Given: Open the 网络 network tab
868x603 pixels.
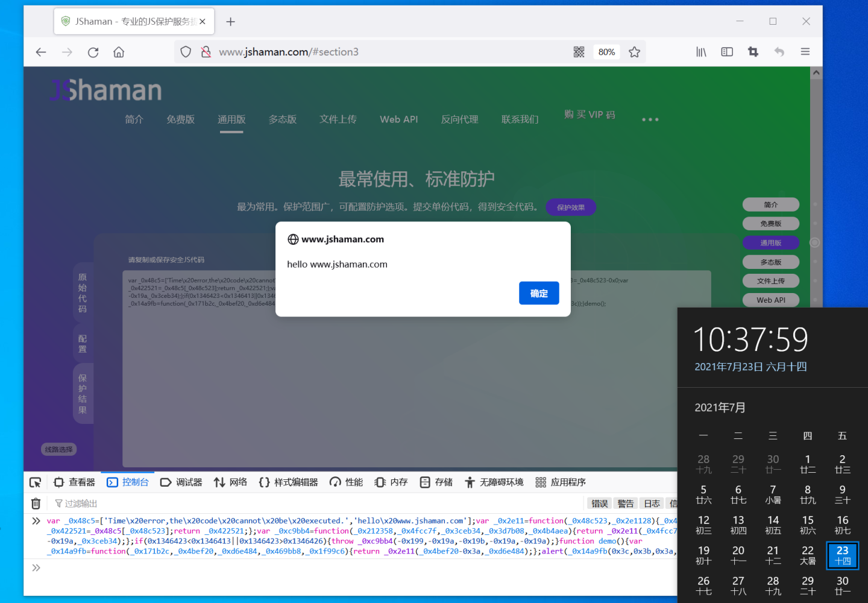Looking at the screenshot, I should [x=231, y=482].
